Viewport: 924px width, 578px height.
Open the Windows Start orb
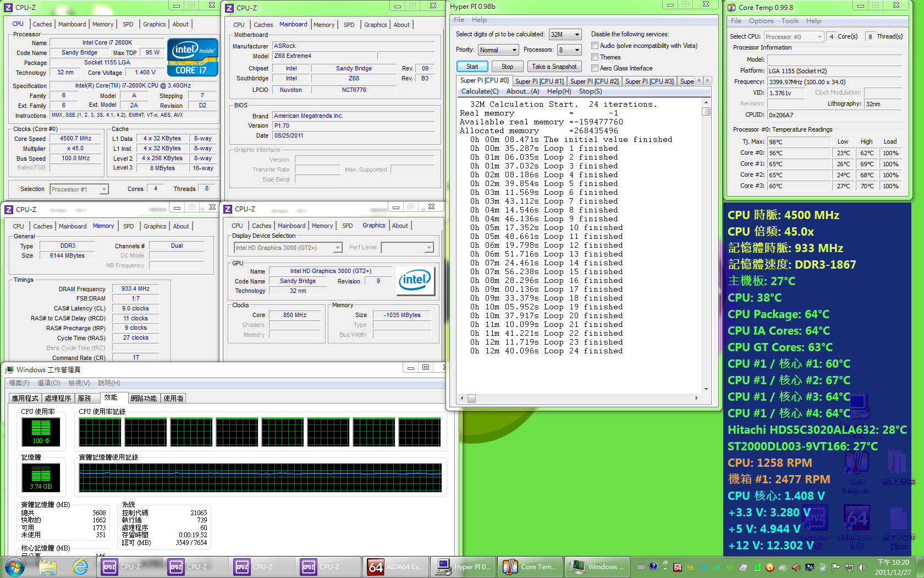click(15, 566)
